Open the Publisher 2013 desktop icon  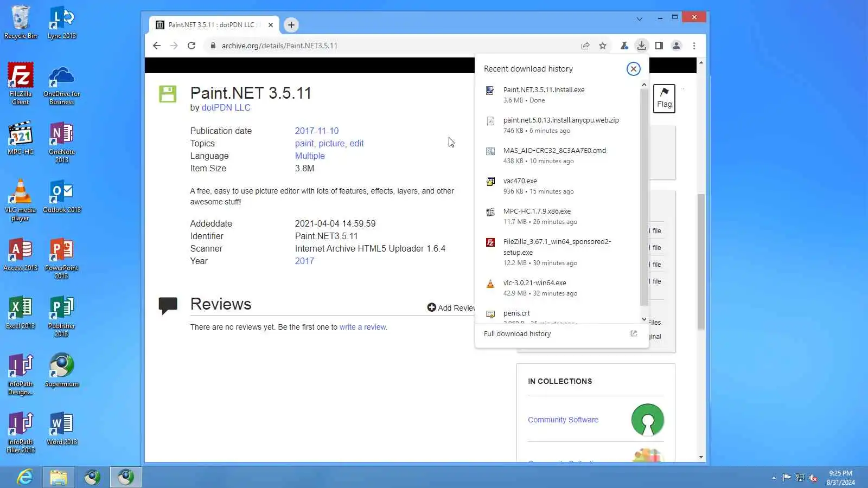(62, 317)
